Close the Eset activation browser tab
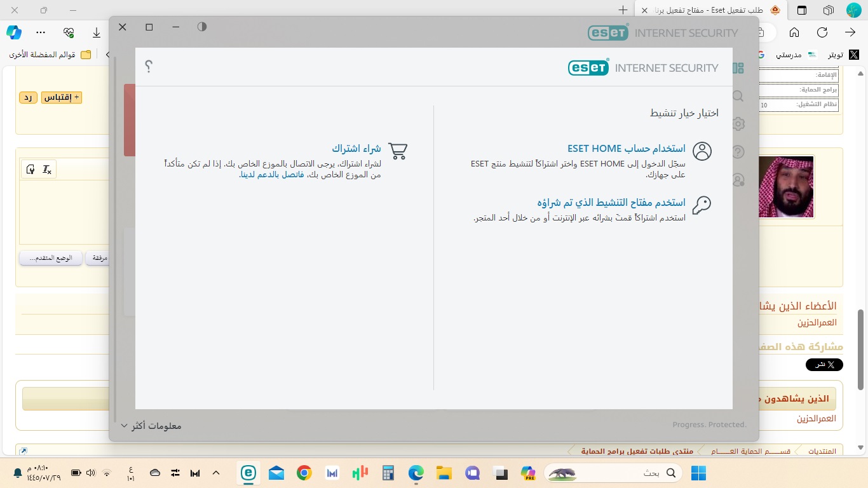The width and height of the screenshot is (868, 488). point(646,10)
